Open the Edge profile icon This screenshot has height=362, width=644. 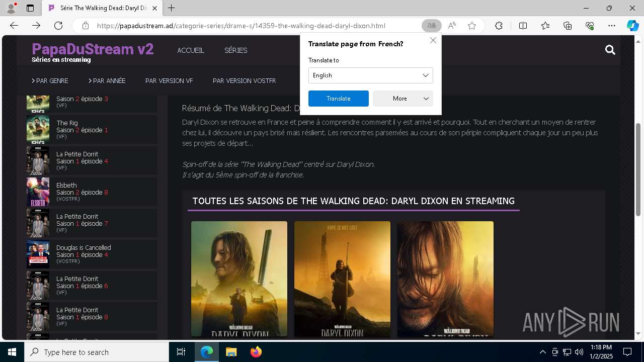tap(11, 8)
